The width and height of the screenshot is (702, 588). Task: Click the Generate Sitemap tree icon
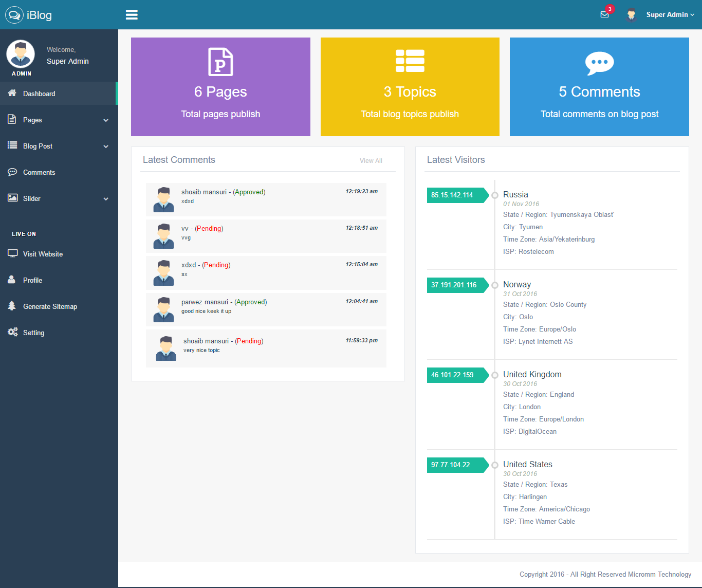coord(12,306)
